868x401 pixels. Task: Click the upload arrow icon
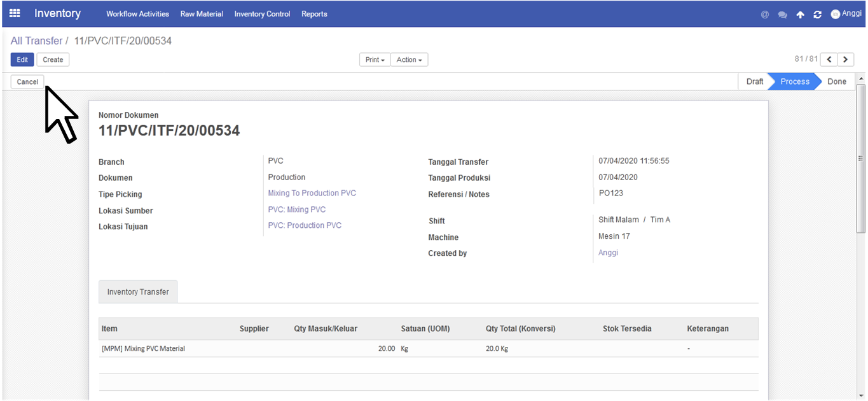click(800, 15)
